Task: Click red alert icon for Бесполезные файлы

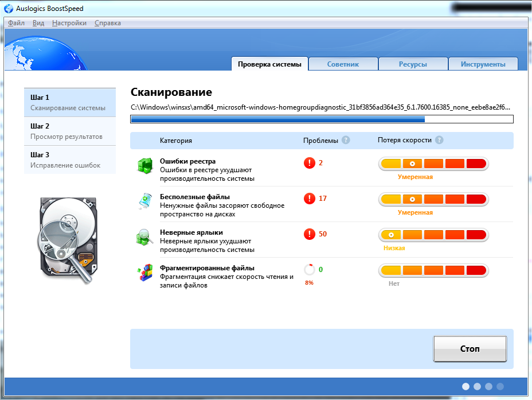Action: click(310, 199)
